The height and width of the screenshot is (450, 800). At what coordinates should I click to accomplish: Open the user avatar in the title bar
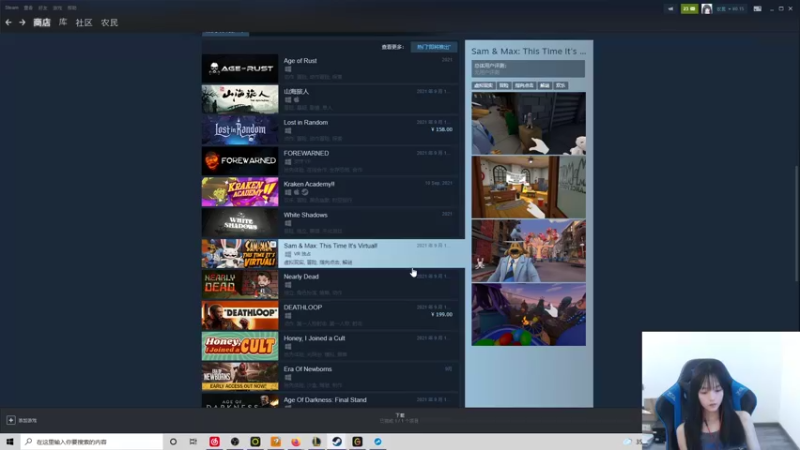[x=707, y=9]
